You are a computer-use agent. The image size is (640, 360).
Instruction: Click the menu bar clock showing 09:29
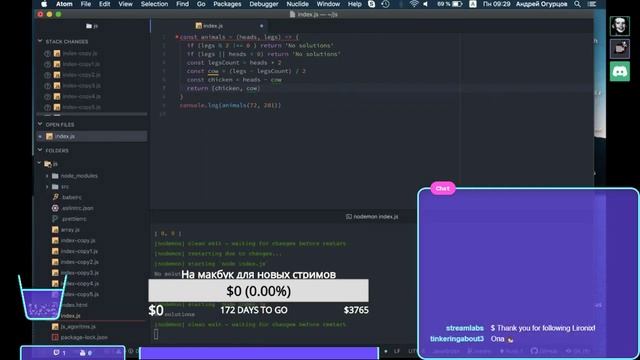[x=497, y=4]
